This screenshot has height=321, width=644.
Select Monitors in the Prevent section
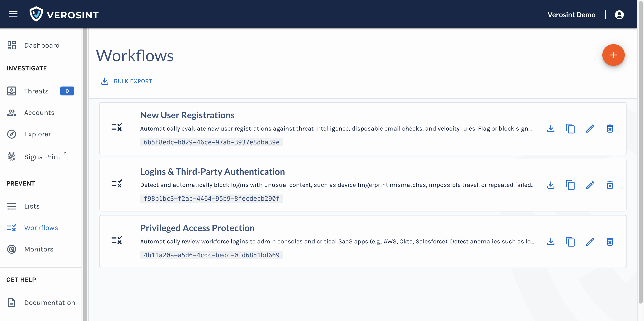coord(39,249)
